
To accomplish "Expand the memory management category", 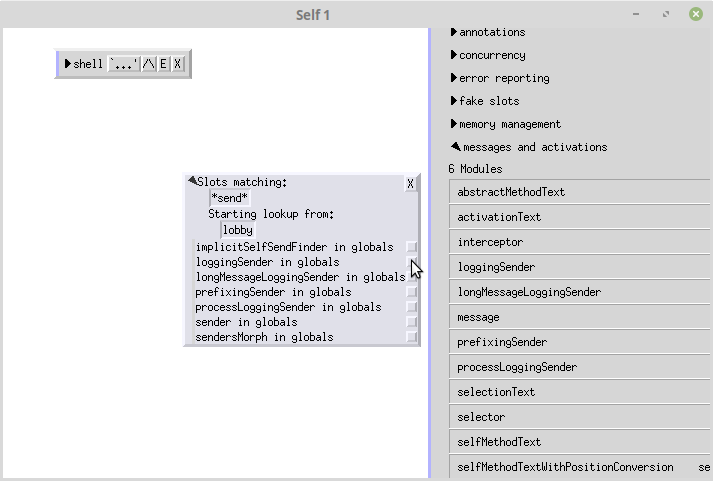I will [453, 124].
